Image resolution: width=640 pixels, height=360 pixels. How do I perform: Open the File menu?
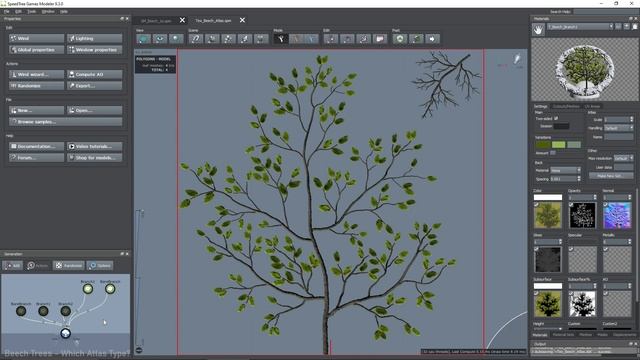click(7, 11)
